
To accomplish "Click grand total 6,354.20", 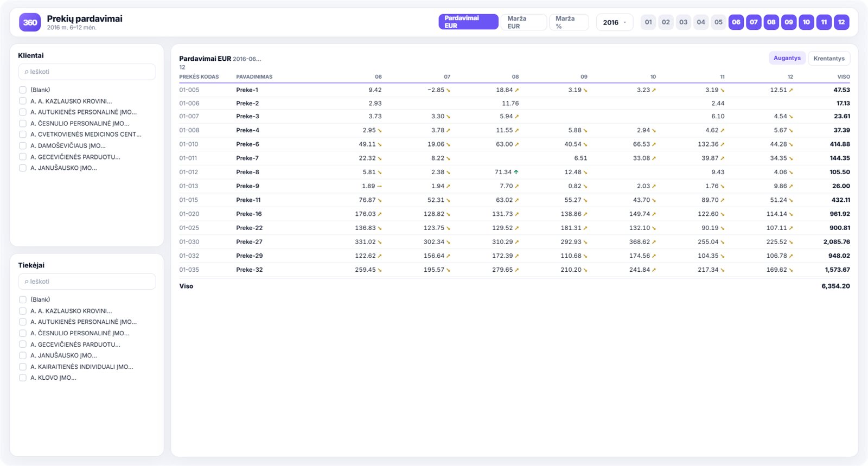I will (x=835, y=286).
